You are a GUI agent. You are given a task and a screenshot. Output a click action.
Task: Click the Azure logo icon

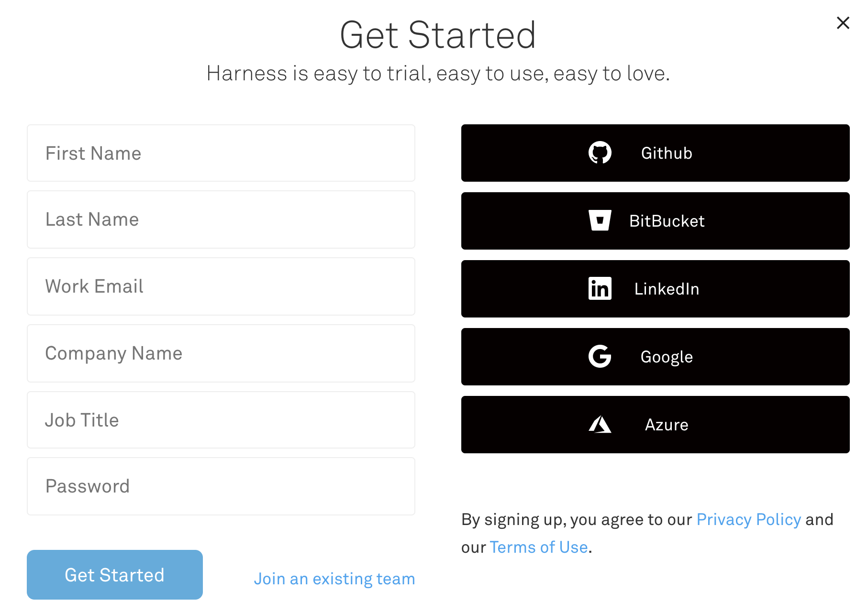(x=600, y=424)
